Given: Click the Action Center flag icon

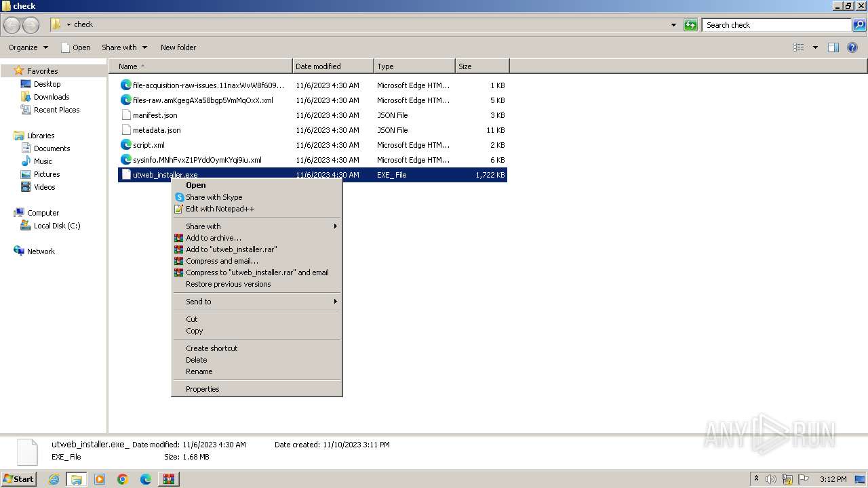Looking at the screenshot, I should 803,479.
